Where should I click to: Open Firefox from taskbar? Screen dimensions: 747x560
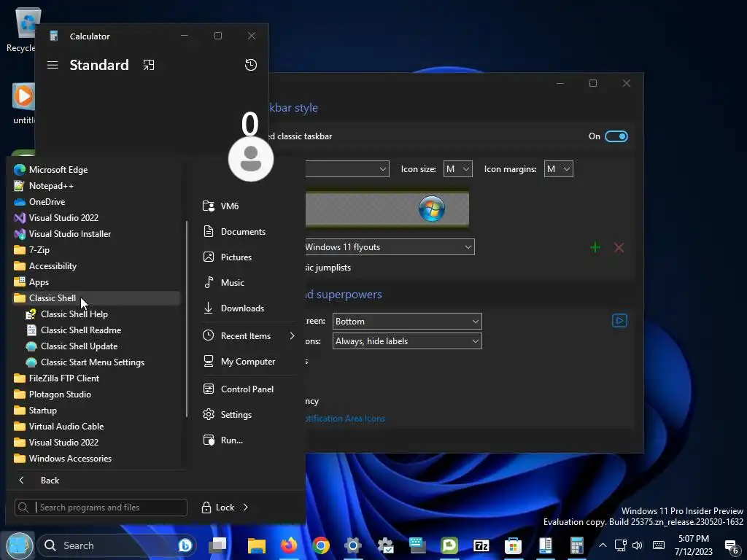click(289, 545)
